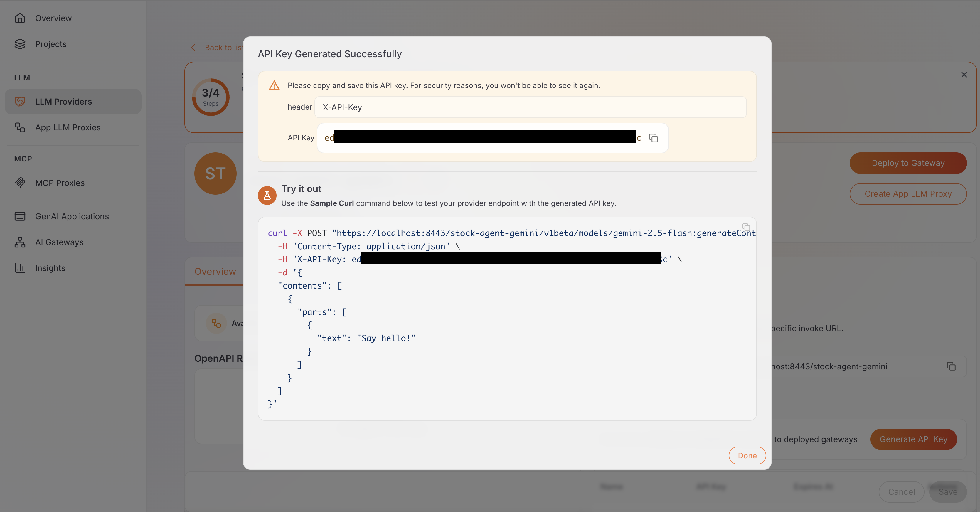The height and width of the screenshot is (512, 980).
Task: Click the API Key value field
Action: (492, 138)
